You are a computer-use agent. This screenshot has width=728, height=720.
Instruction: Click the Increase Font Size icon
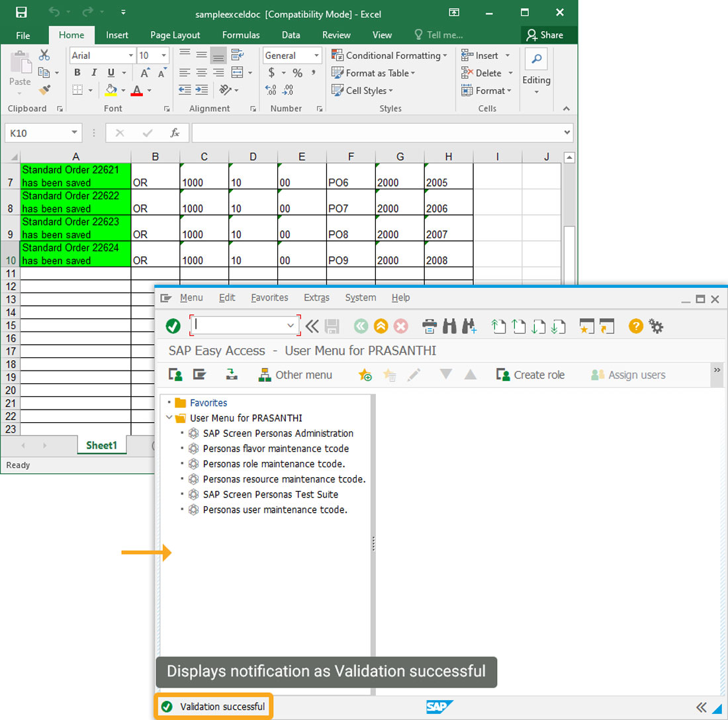pyautogui.click(x=144, y=73)
